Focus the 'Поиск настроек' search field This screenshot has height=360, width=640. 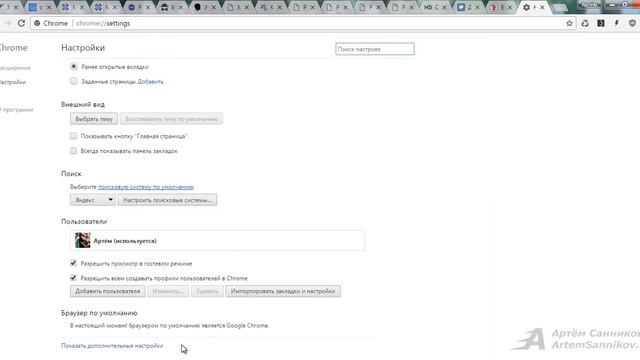coord(375,49)
